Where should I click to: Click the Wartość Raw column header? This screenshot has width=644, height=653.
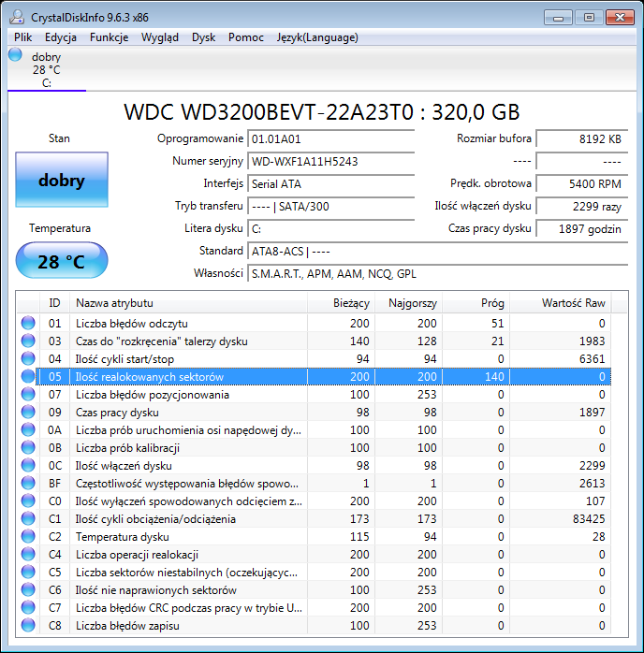click(561, 303)
